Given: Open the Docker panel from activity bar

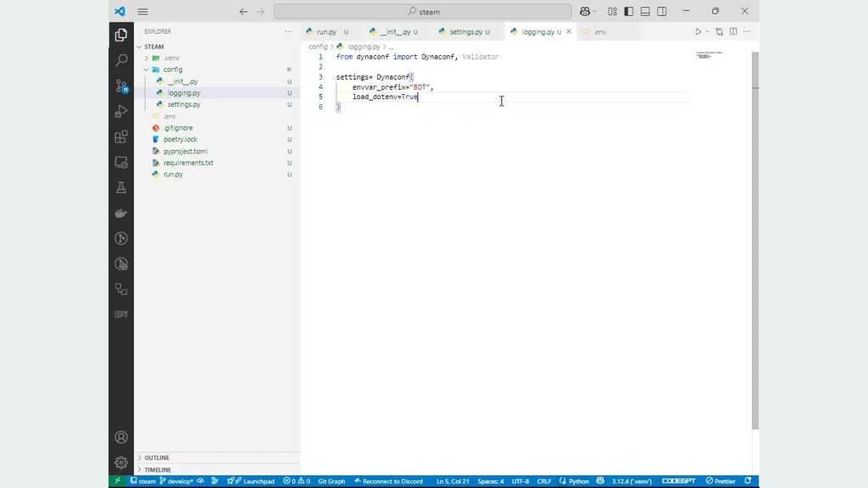Looking at the screenshot, I should click(121, 213).
